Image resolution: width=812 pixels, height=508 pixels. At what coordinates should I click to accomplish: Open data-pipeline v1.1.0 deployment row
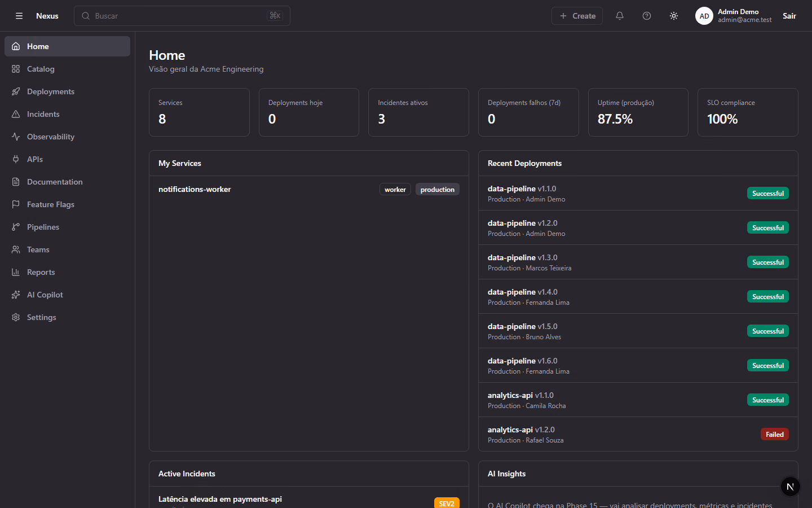point(638,194)
